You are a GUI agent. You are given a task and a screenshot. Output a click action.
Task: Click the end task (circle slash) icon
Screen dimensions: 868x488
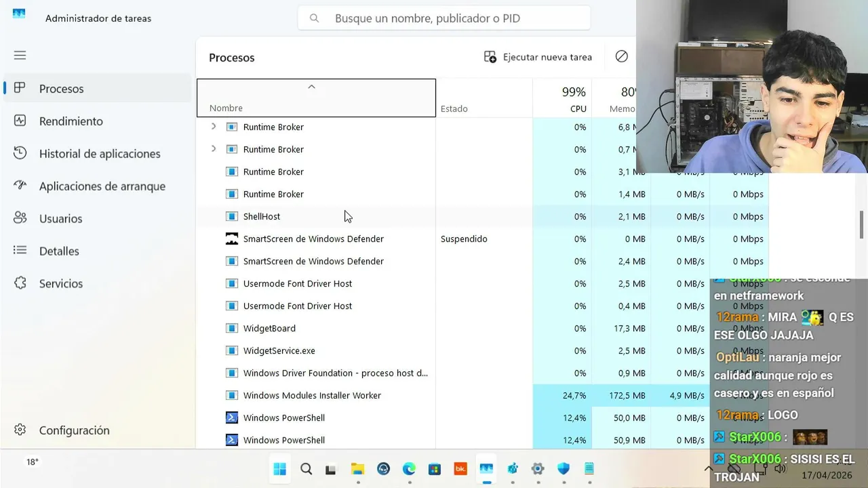coord(621,57)
